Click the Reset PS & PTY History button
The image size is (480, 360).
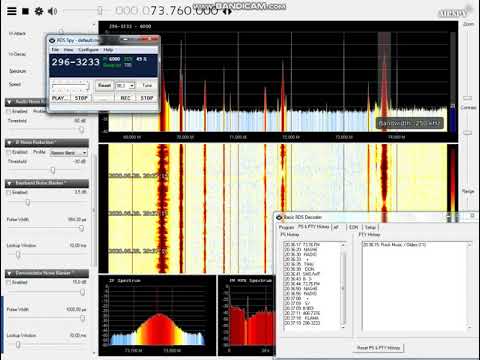[378, 348]
